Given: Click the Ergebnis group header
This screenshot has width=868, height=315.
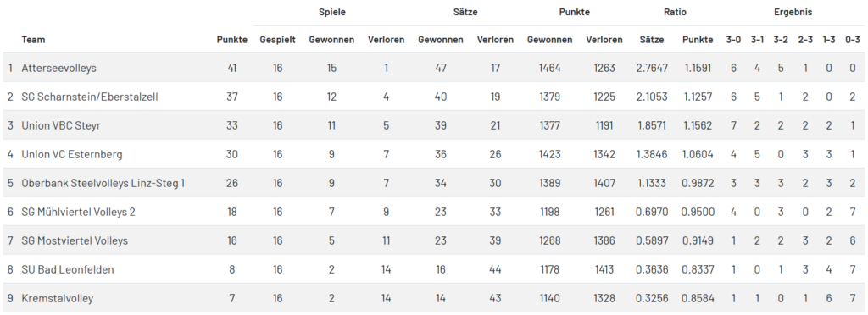Looking at the screenshot, I should 793,12.
